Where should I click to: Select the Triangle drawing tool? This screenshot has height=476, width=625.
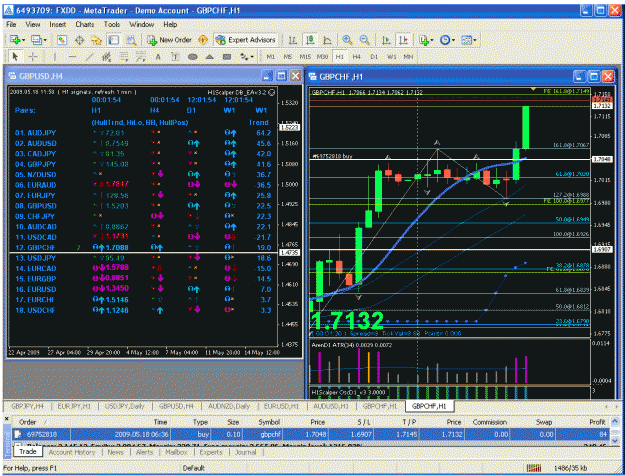pos(210,57)
